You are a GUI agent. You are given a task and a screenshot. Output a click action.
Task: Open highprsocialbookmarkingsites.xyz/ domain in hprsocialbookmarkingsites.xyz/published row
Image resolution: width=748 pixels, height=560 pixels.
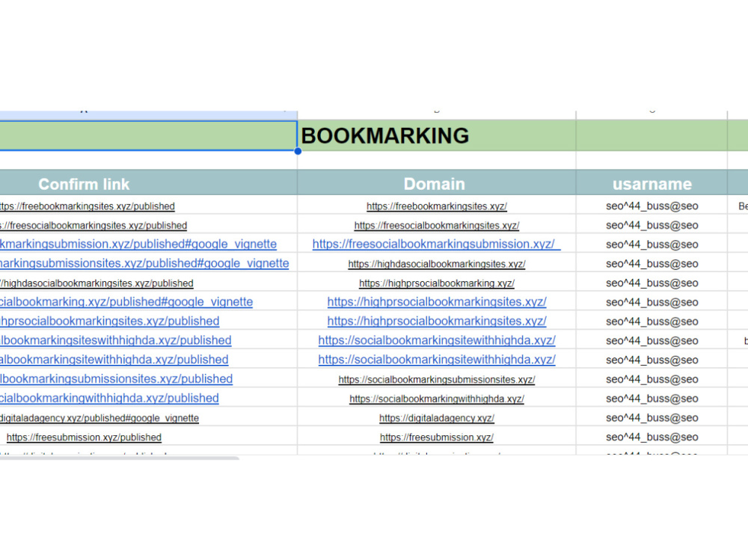coord(437,321)
